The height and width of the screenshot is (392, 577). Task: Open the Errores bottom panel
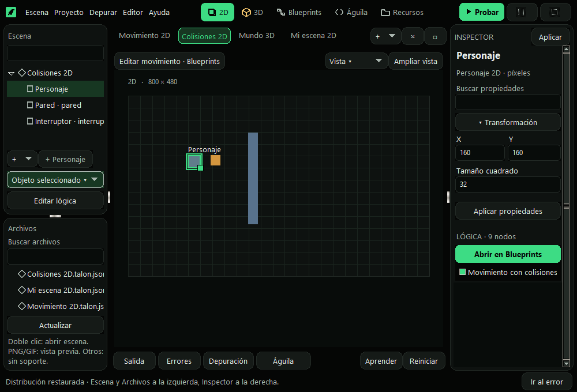pos(179,361)
